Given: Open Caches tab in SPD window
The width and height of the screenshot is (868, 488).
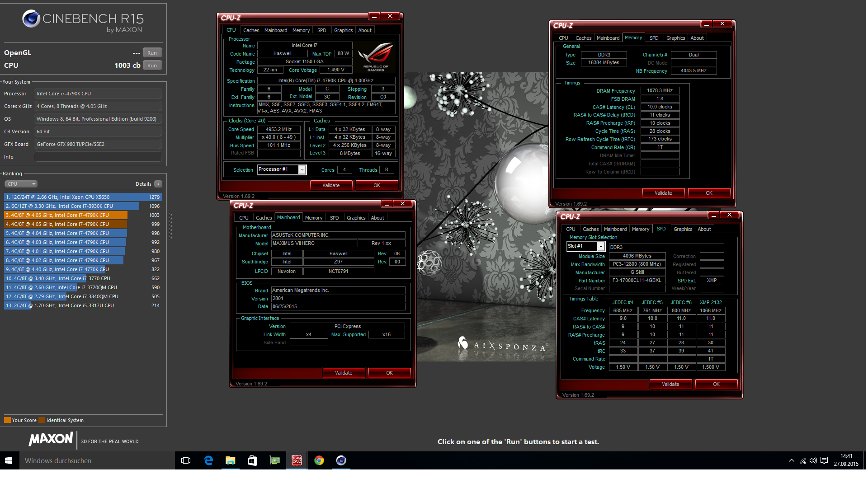Looking at the screenshot, I should (x=590, y=229).
